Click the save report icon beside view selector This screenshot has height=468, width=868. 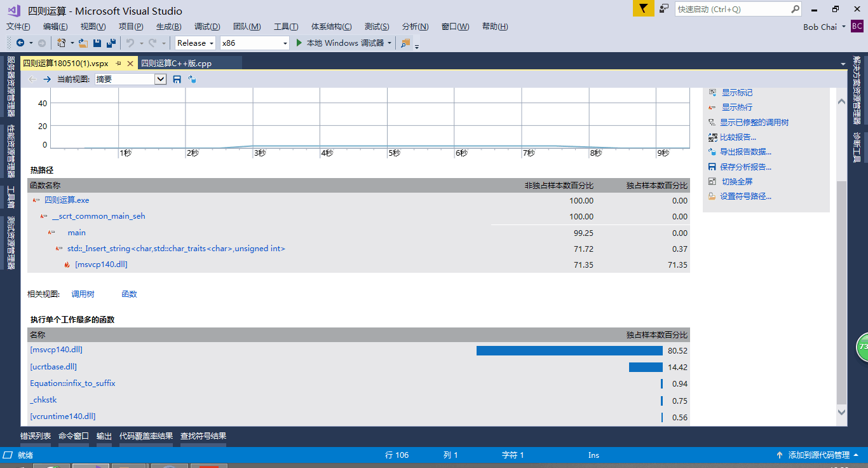pyautogui.click(x=177, y=79)
